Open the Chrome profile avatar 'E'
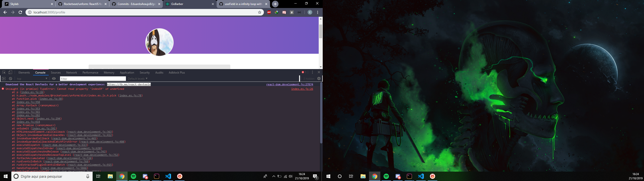 pos(310,12)
